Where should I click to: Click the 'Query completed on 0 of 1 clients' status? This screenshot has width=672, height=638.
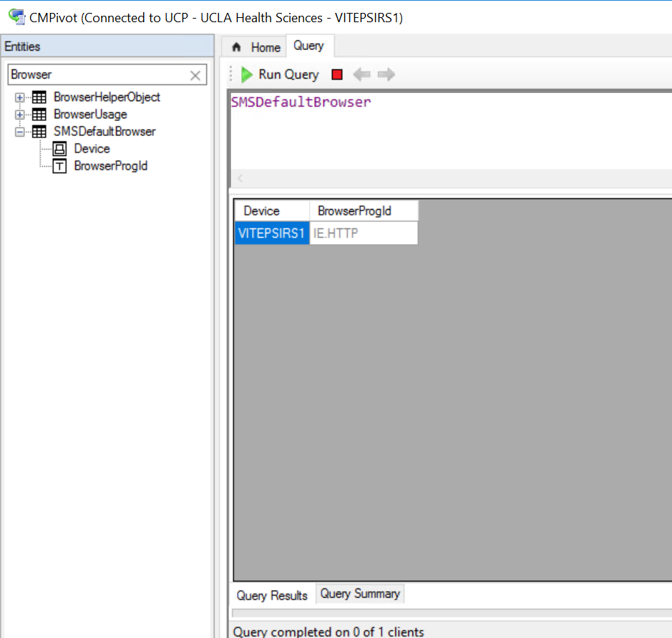pyautogui.click(x=328, y=632)
